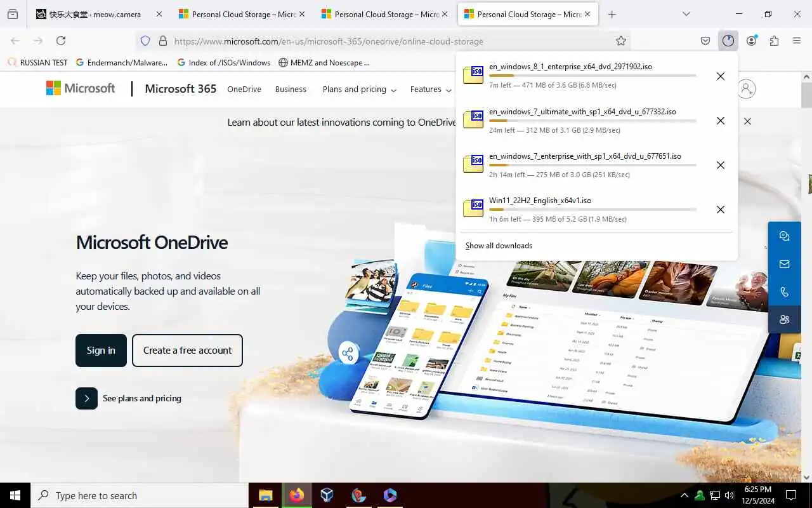Switch to second tab, Personal Cloud Storage
Viewport: 812px width, 508px height.
pos(242,14)
